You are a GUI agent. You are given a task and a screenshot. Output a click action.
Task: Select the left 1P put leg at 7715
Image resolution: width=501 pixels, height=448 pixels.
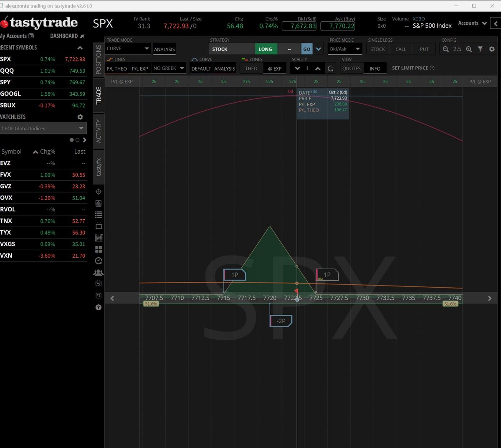tap(235, 275)
